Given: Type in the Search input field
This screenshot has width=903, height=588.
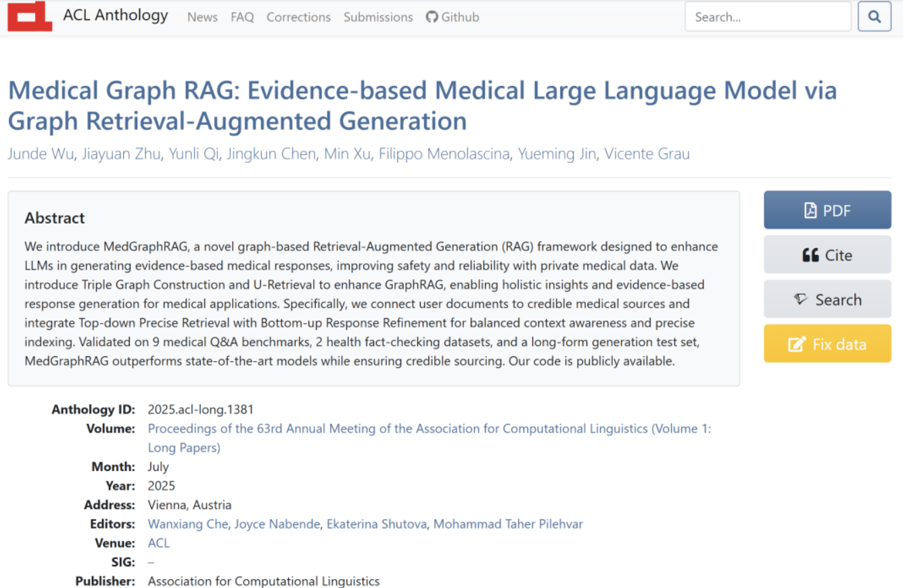Looking at the screenshot, I should click(767, 17).
